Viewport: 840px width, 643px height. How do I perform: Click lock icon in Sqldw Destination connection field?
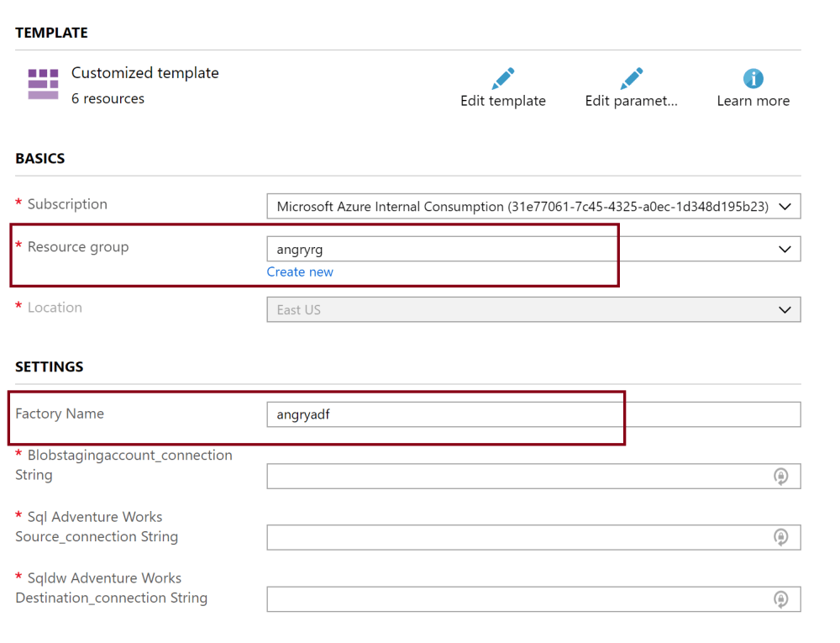pyautogui.click(x=780, y=598)
